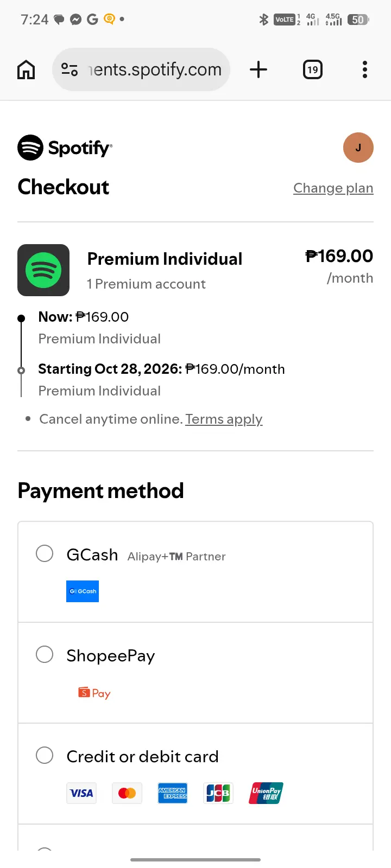Select ShopeePay payment radio button
The height and width of the screenshot is (868, 391).
pos(45,654)
